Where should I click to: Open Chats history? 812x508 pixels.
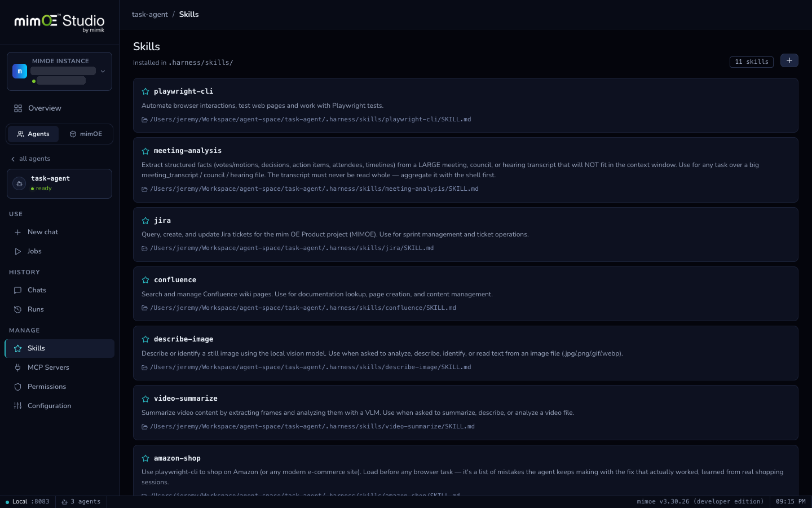[59, 290]
